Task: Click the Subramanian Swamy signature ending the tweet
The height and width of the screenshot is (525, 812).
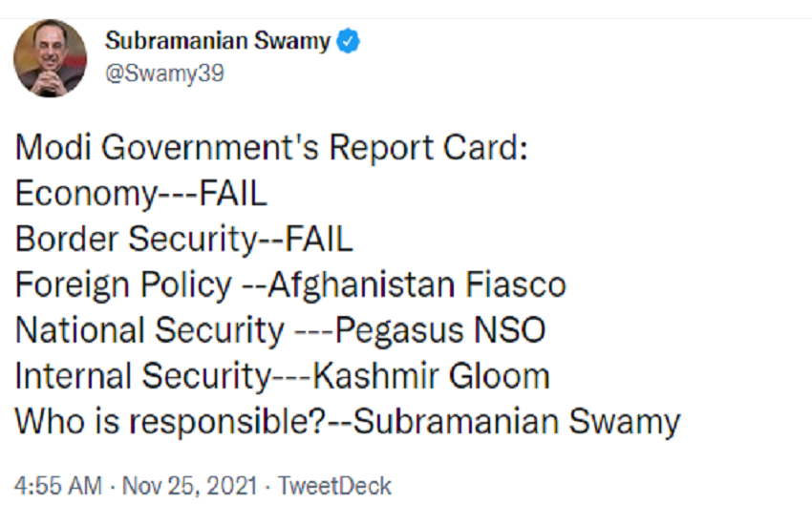Action: (x=517, y=422)
